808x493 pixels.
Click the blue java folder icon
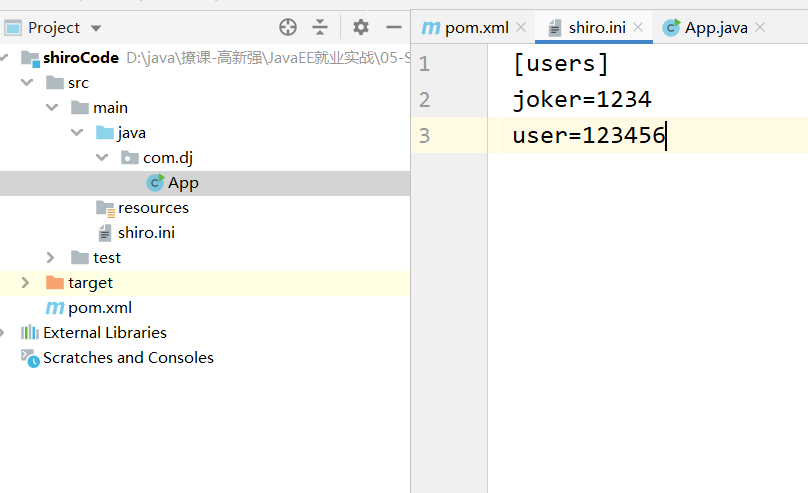(105, 132)
